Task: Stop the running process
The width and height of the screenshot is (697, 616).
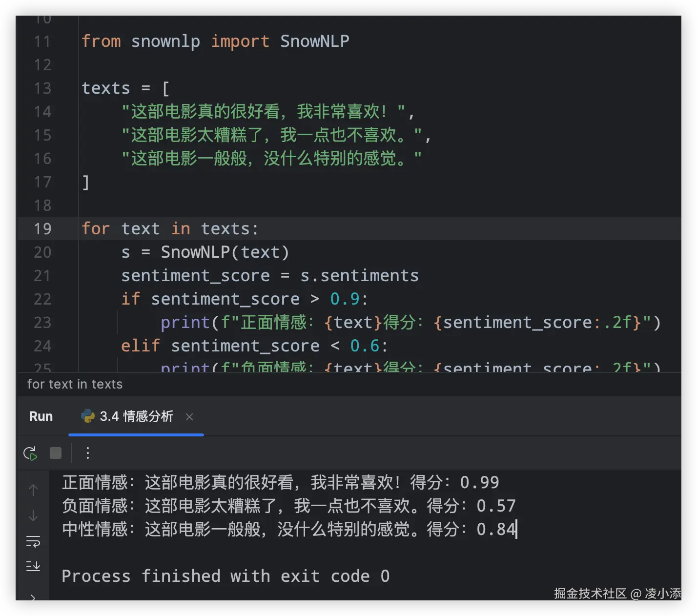Action: click(x=56, y=453)
